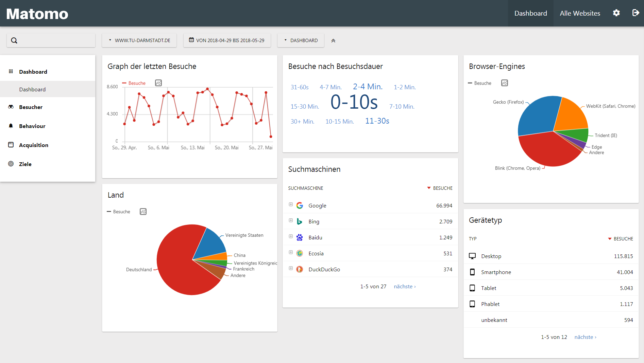Open the Dashboard tab in top header

click(530, 13)
